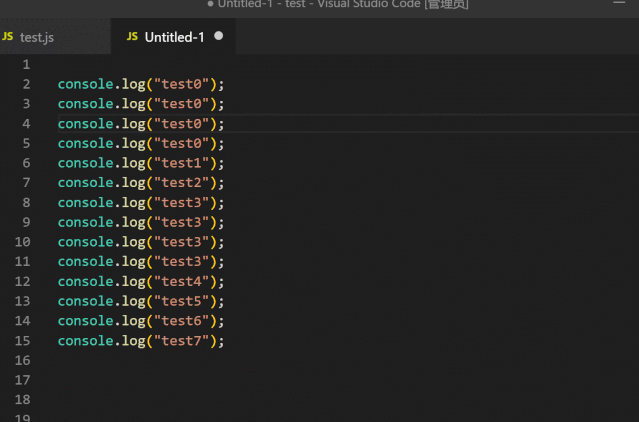This screenshot has height=422, width=639.
Task: Click line number 13 in gutter
Action: tap(22, 301)
